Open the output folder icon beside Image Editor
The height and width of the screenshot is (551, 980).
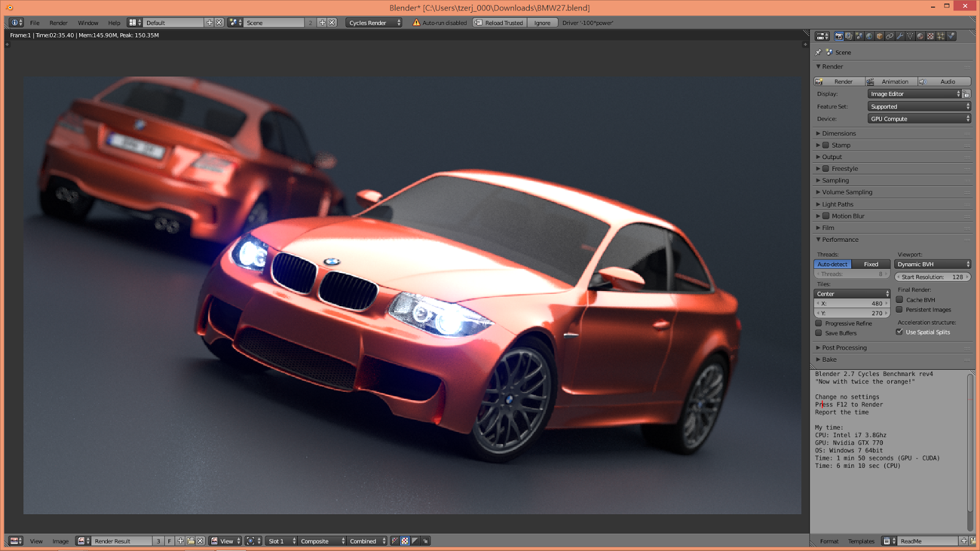[x=967, y=94]
